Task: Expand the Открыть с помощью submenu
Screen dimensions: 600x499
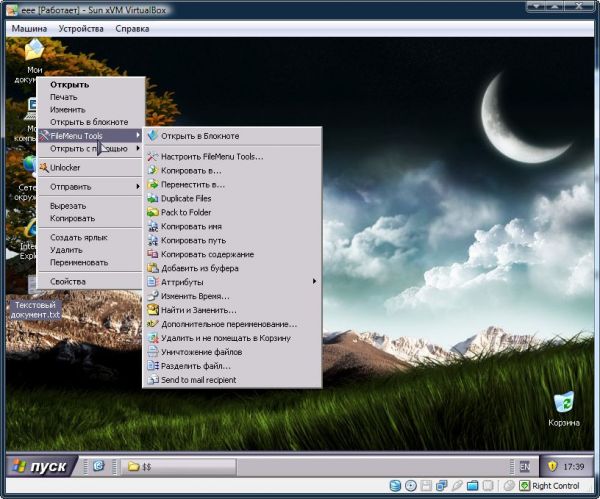Action: point(90,149)
